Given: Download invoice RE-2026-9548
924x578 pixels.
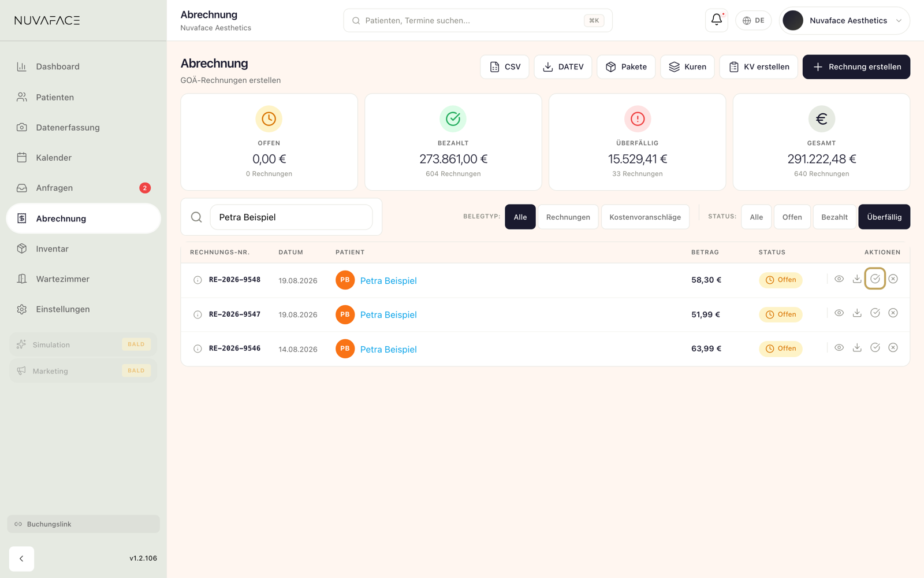Looking at the screenshot, I should 857,279.
